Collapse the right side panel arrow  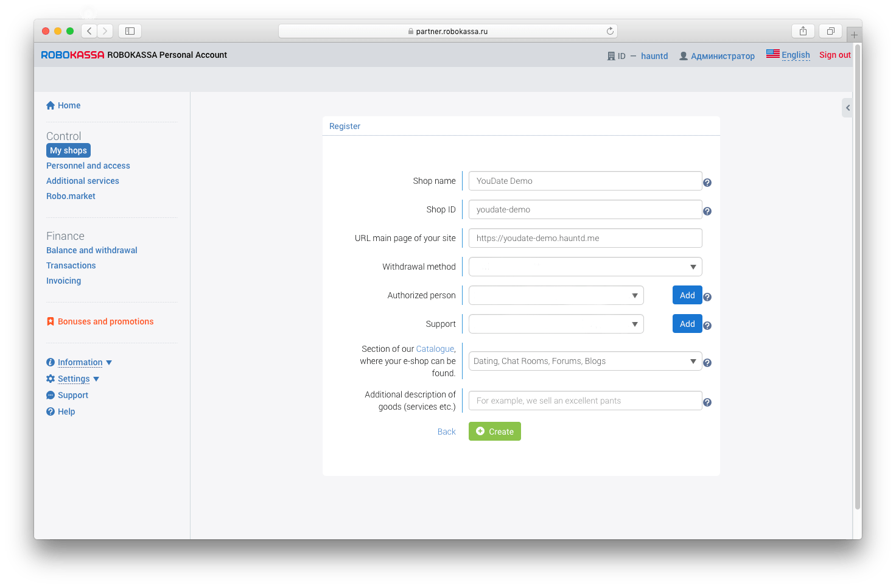[847, 108]
